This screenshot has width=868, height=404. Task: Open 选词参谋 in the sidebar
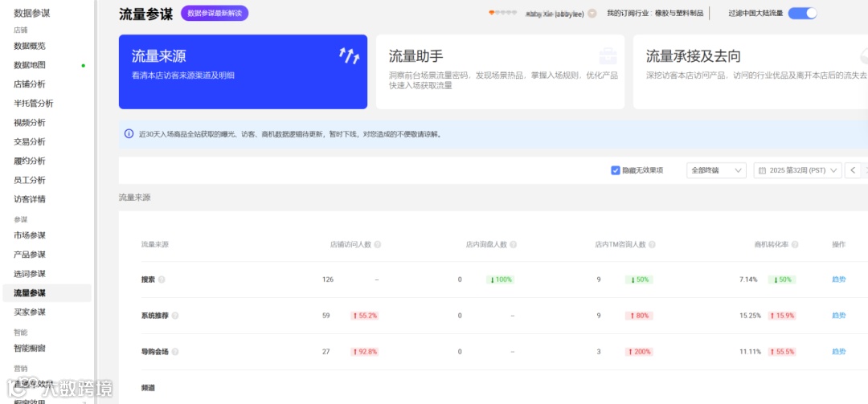point(30,274)
